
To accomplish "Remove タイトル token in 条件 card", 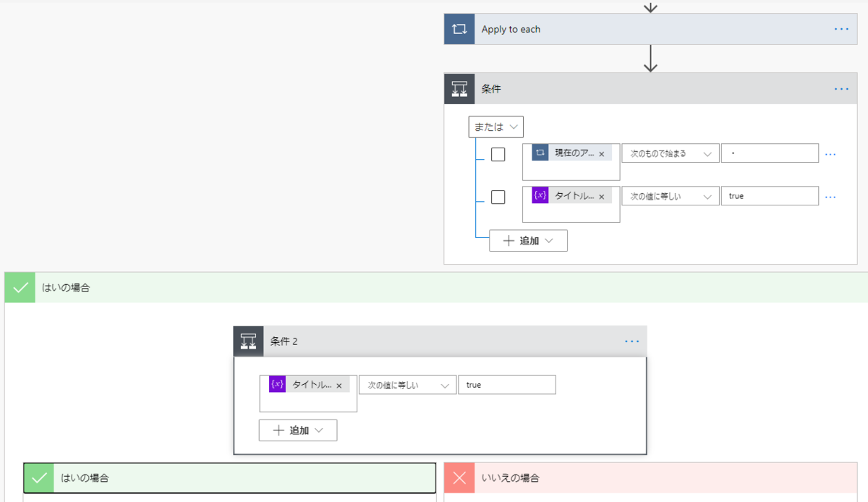I will coord(601,197).
